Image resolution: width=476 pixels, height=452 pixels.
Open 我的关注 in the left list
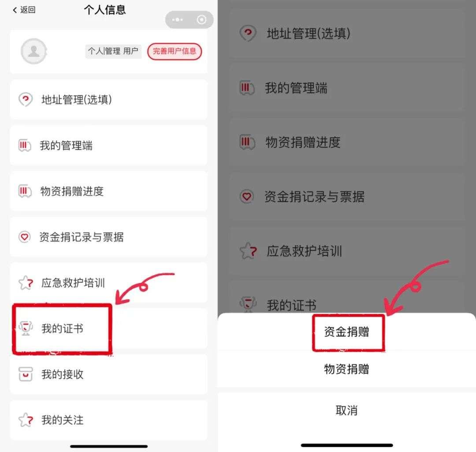tap(109, 420)
